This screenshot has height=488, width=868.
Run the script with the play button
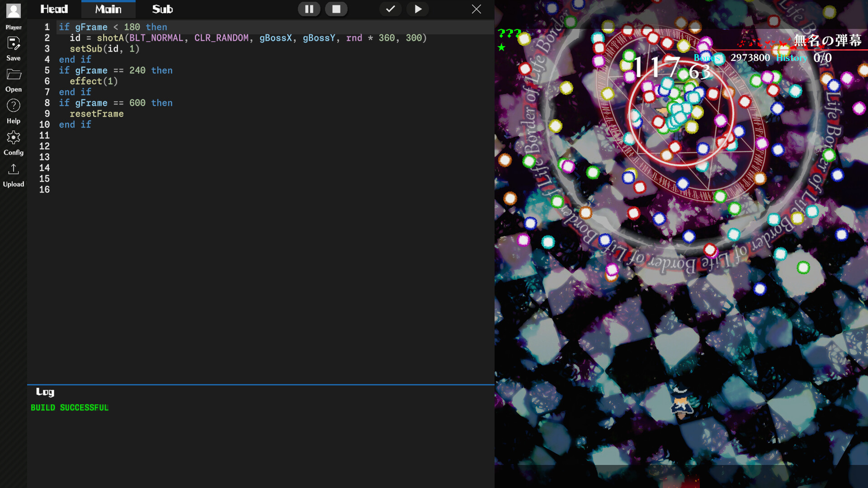[x=417, y=9]
